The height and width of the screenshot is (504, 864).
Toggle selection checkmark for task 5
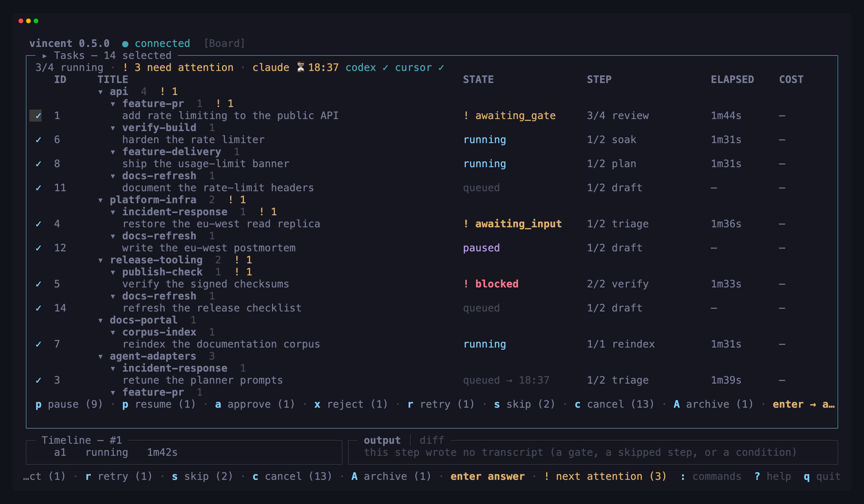click(38, 284)
